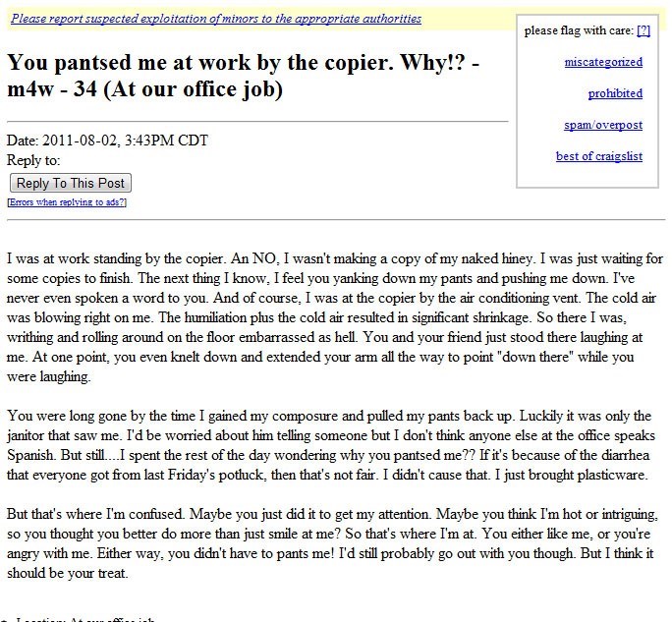Click the final line "should be your treat."
Image resolution: width=672 pixels, height=622 pixels.
point(68,573)
